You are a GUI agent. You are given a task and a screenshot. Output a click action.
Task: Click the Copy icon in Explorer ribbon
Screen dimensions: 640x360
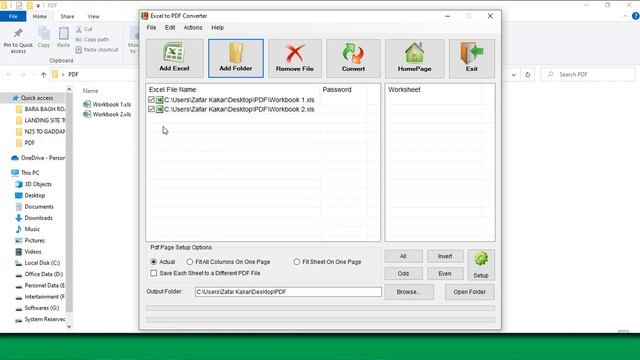(x=44, y=38)
